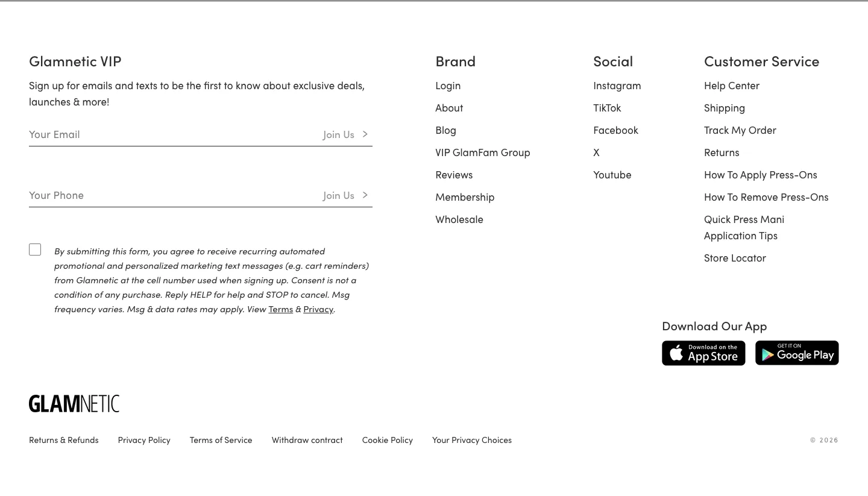
Task: Click the App Store download badge
Action: [703, 353]
